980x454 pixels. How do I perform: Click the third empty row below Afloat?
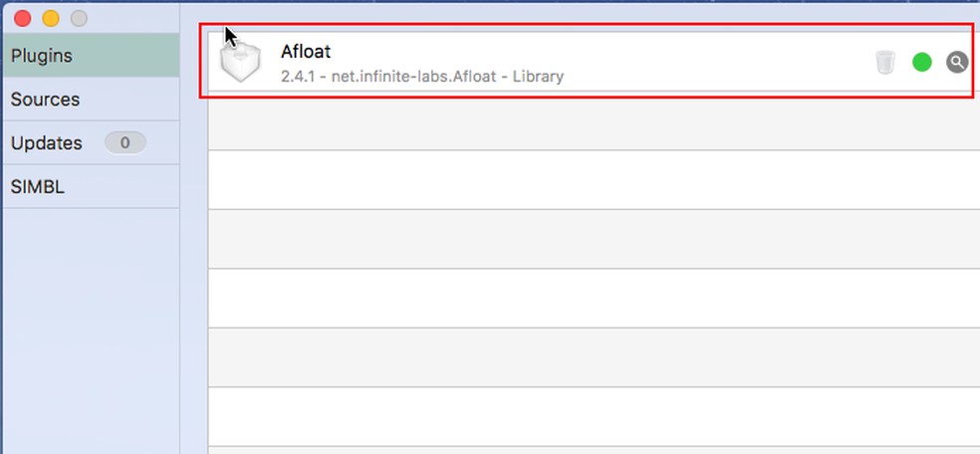coord(594,239)
